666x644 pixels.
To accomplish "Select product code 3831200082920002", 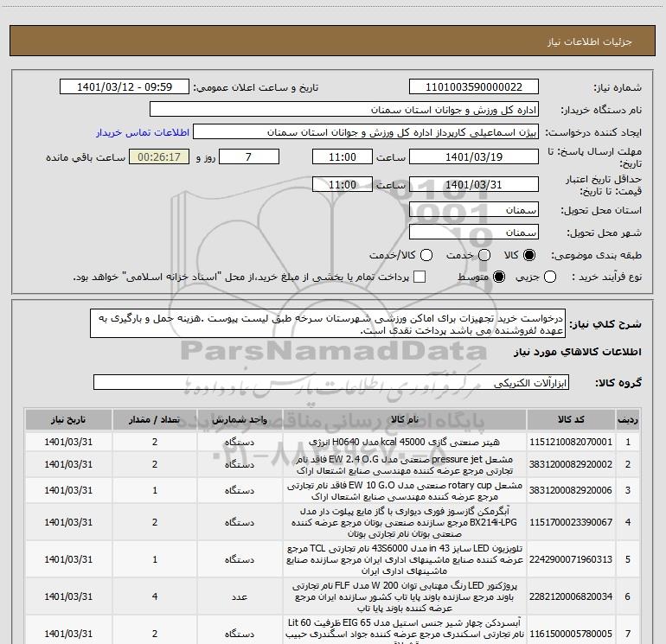I will click(571, 464).
